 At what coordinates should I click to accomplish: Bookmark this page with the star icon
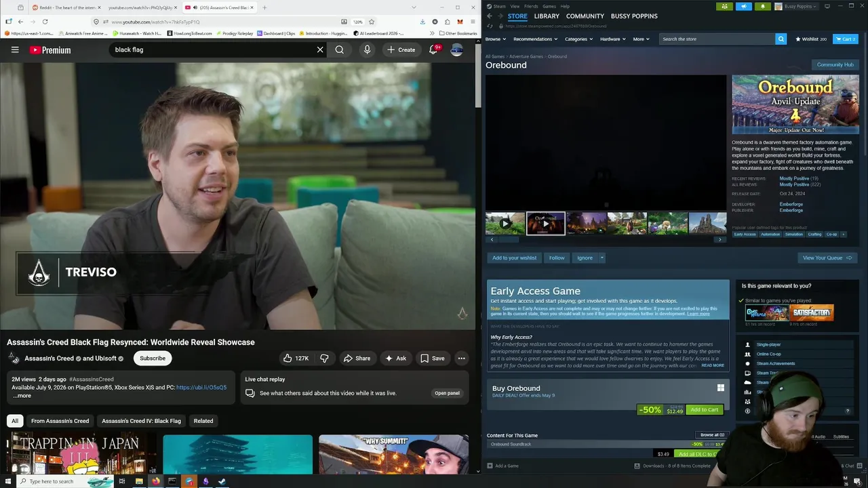click(372, 22)
